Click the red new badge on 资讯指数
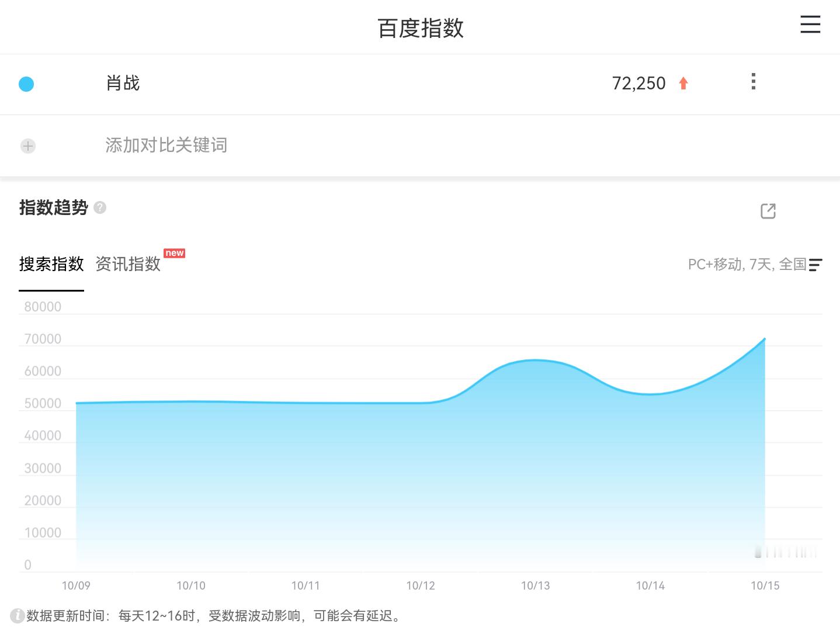 point(175,253)
